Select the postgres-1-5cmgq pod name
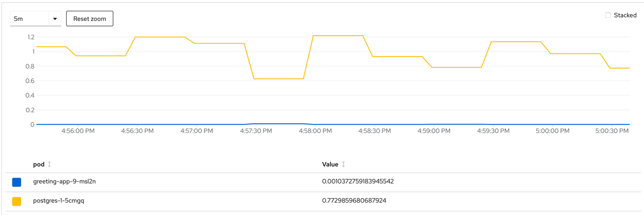Viewport: 644px width, 215px height. coord(59,201)
